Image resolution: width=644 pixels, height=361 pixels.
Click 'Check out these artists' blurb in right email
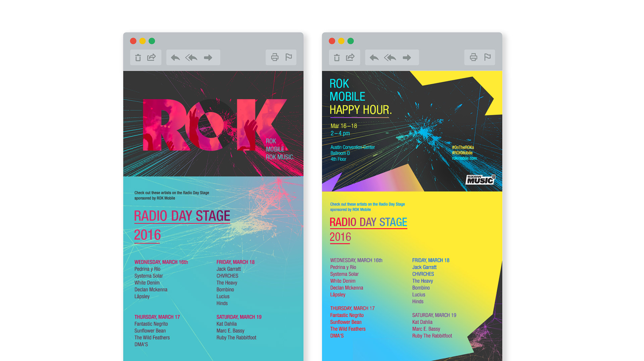(367, 207)
